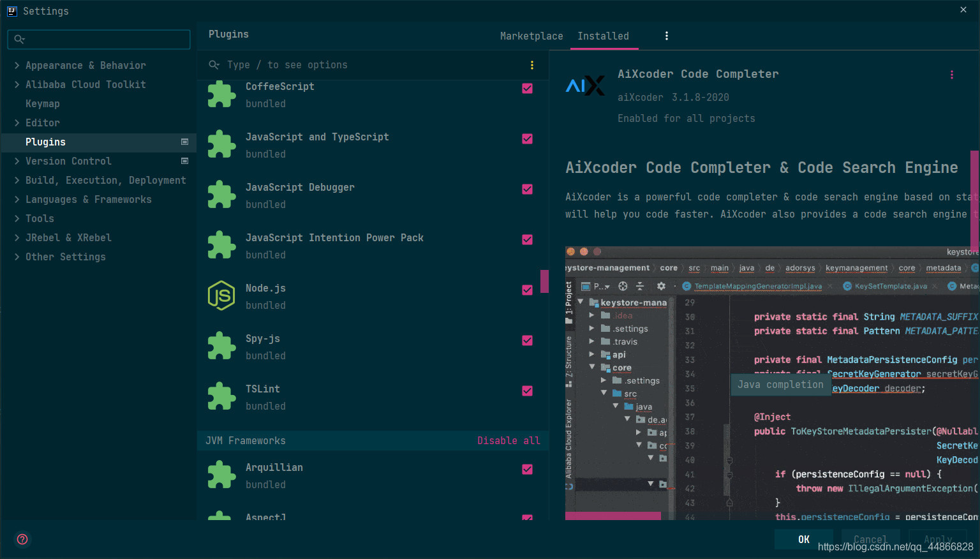Click the OK button
Viewport: 980px width, 559px height.
pyautogui.click(x=804, y=539)
